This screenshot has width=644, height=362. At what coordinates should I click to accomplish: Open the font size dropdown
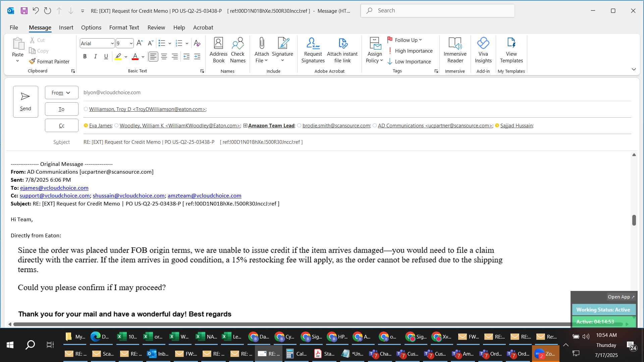(x=131, y=43)
